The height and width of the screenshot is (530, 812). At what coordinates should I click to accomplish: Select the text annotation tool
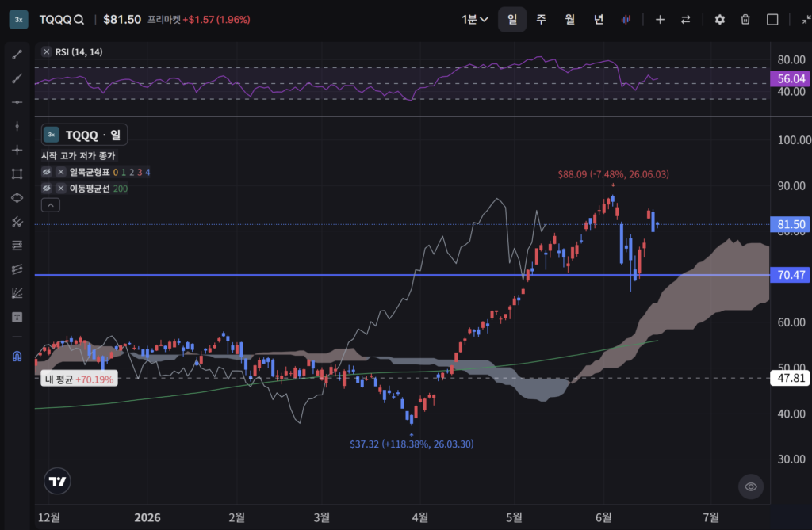tap(17, 317)
